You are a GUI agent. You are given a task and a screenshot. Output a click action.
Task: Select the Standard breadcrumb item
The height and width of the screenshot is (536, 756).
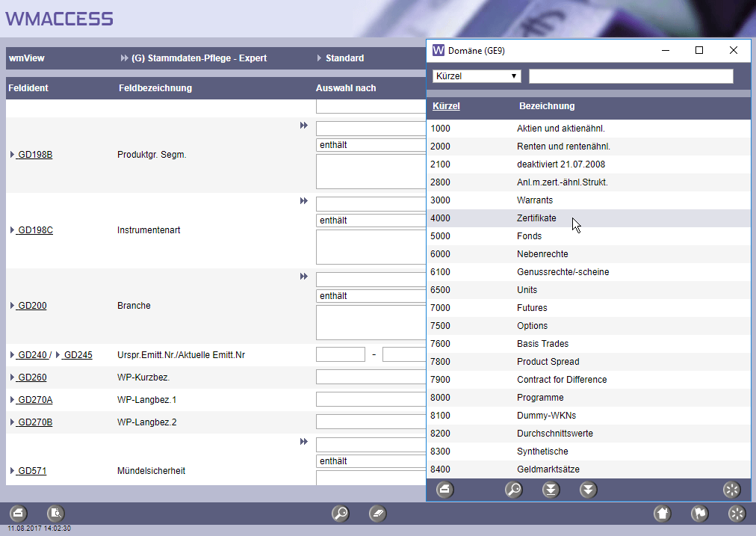pos(344,58)
